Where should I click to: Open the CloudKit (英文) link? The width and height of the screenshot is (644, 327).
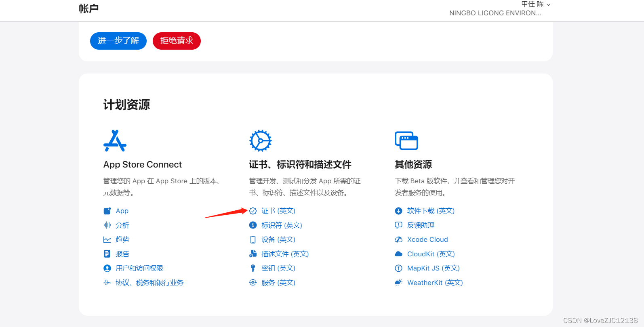tap(431, 254)
